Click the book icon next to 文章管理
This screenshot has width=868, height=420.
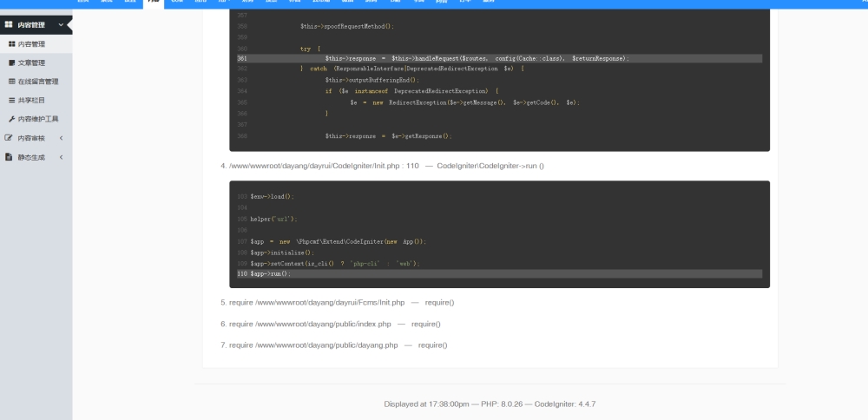point(11,62)
